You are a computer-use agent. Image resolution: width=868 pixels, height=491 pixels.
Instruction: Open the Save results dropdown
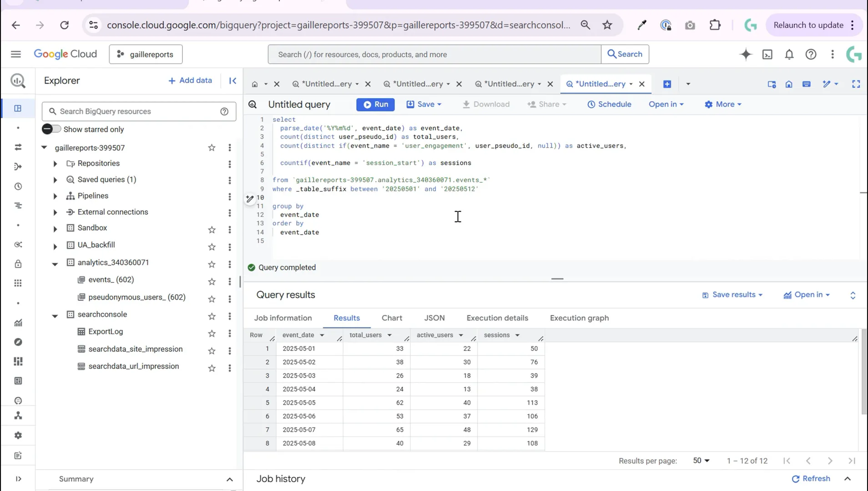[x=732, y=295]
